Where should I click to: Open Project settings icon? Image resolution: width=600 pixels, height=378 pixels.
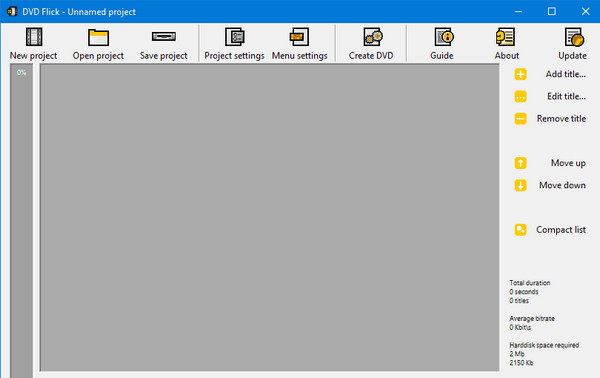(x=234, y=37)
